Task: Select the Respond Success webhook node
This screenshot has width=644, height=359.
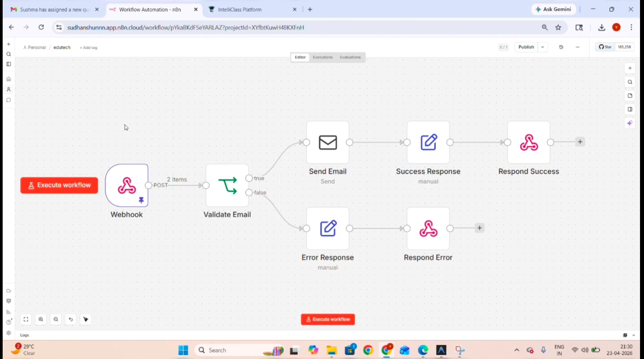Action: click(529, 142)
